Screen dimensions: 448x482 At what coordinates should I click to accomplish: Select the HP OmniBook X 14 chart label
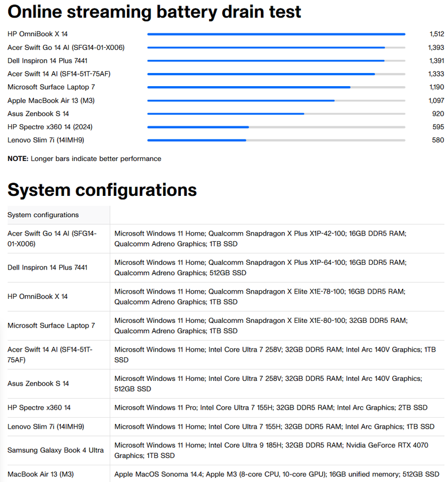37,34
